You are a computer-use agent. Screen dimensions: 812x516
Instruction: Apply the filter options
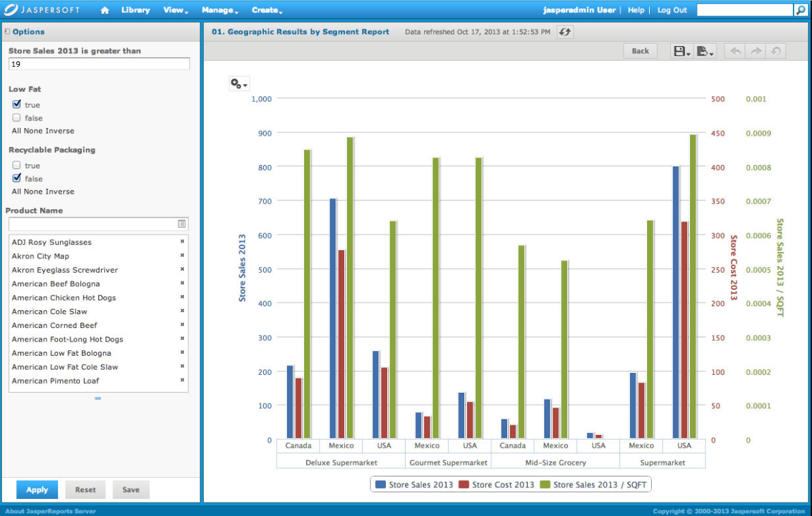37,489
